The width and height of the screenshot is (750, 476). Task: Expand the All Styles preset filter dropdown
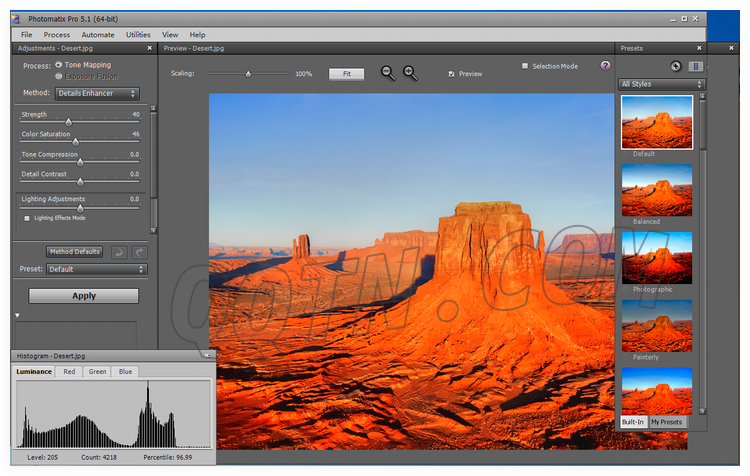[661, 84]
